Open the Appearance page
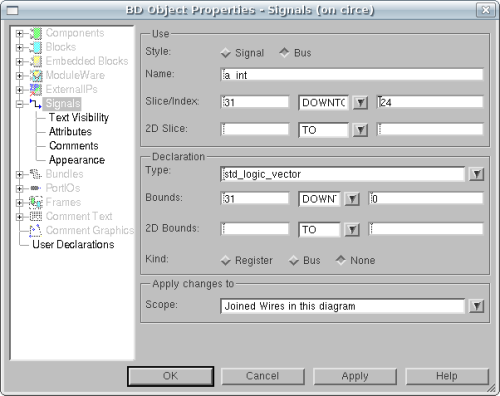Viewport: 500px width, 396px height. pos(77,160)
